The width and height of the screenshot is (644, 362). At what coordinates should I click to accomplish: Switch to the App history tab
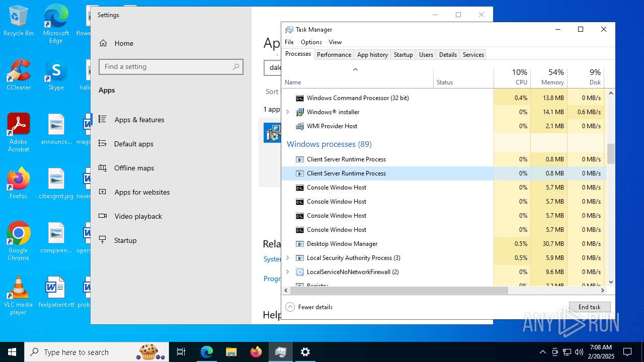click(x=372, y=55)
